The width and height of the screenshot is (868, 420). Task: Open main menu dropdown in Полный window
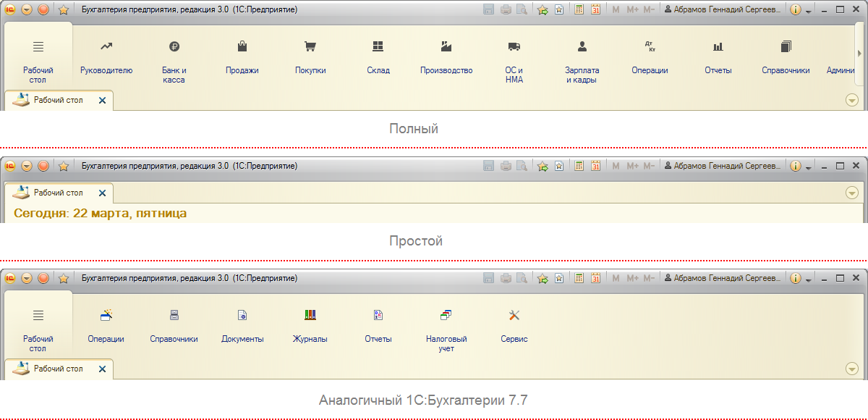coord(27,10)
